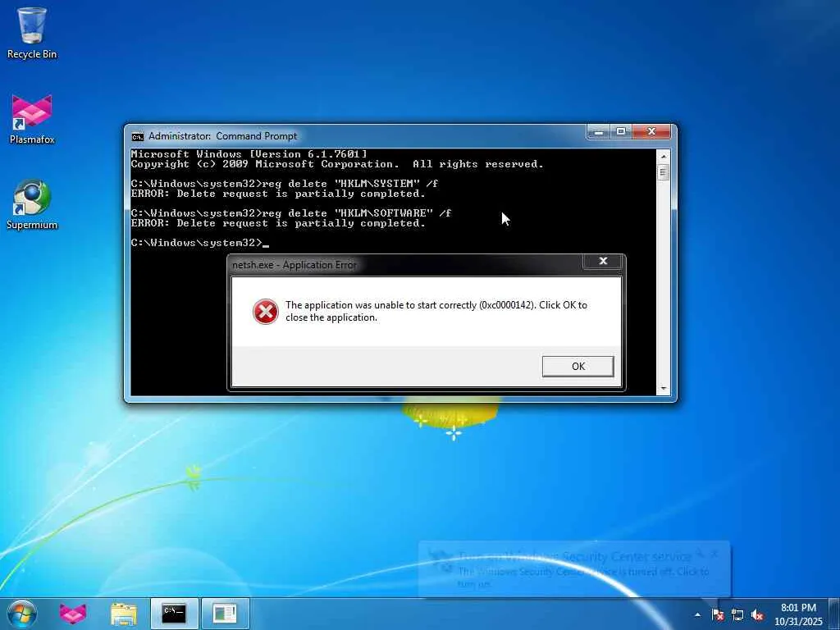Click the network tray icon

pyautogui.click(x=737, y=615)
